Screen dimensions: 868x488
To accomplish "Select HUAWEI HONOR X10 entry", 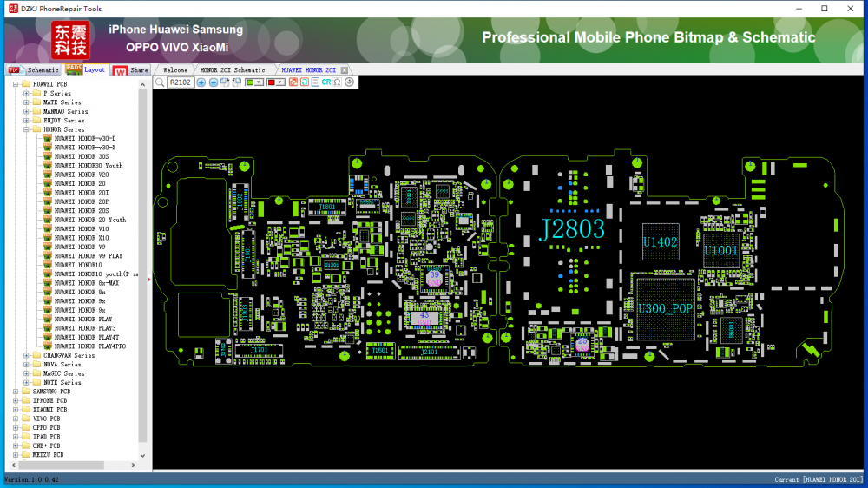I will pyautogui.click(x=82, y=238).
